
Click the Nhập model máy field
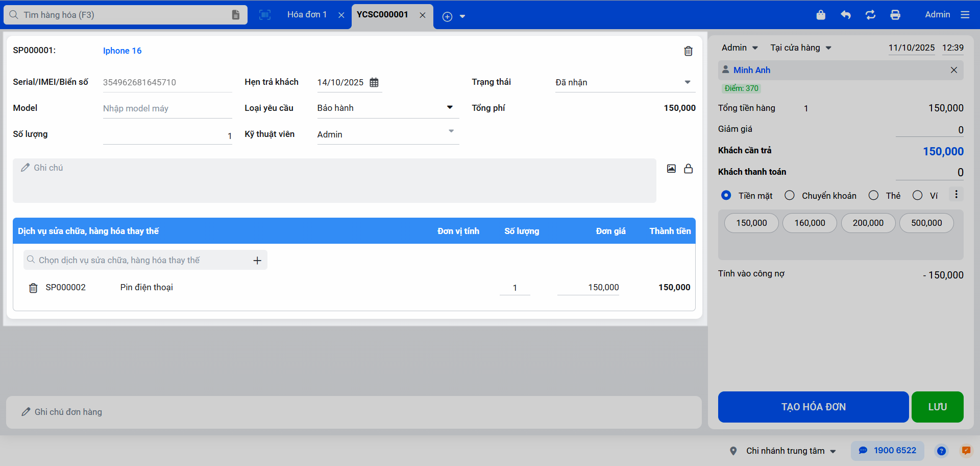coord(167,108)
